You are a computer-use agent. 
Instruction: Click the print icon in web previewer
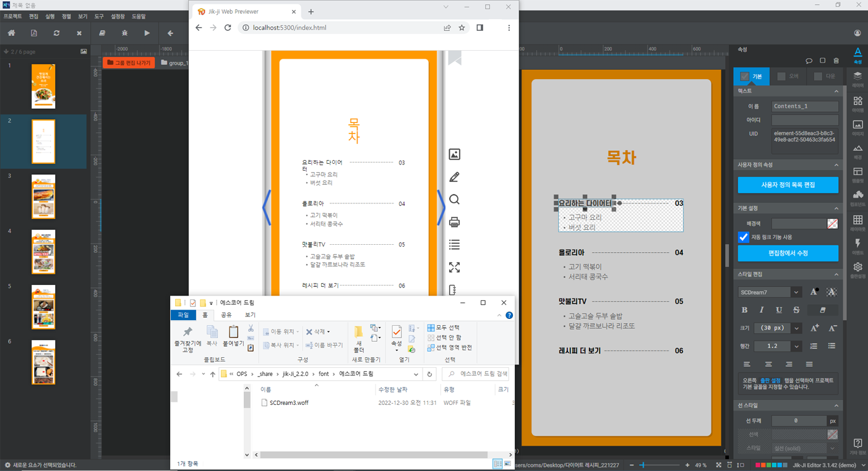tap(454, 222)
